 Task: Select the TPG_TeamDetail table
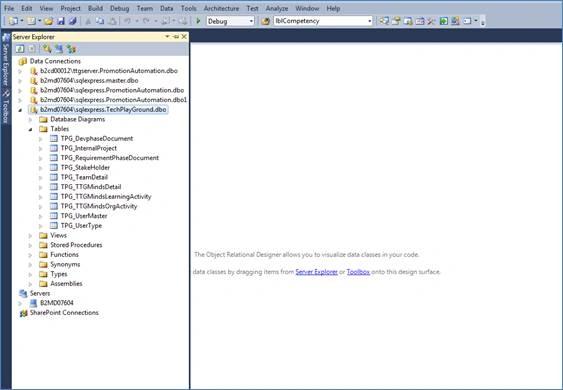84,177
